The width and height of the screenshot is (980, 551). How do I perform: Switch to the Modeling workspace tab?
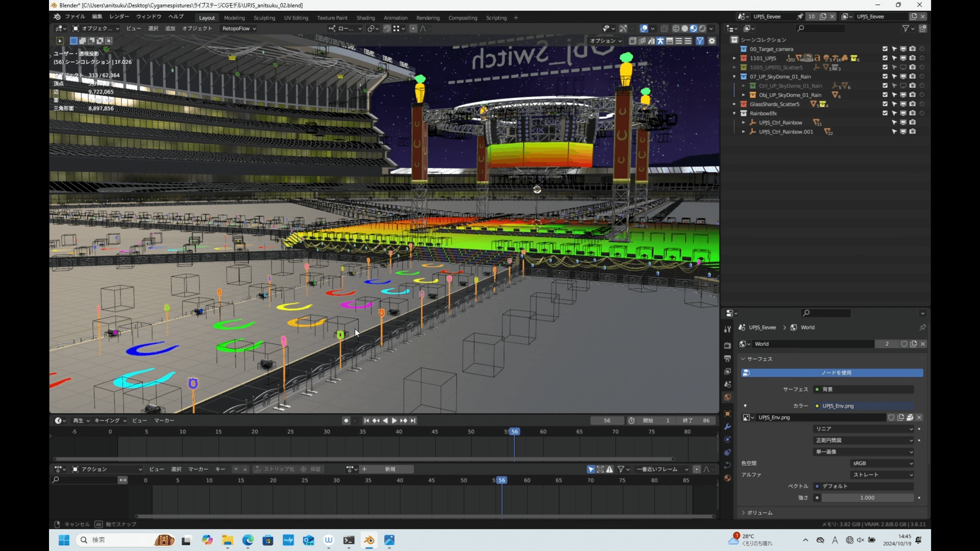[234, 18]
